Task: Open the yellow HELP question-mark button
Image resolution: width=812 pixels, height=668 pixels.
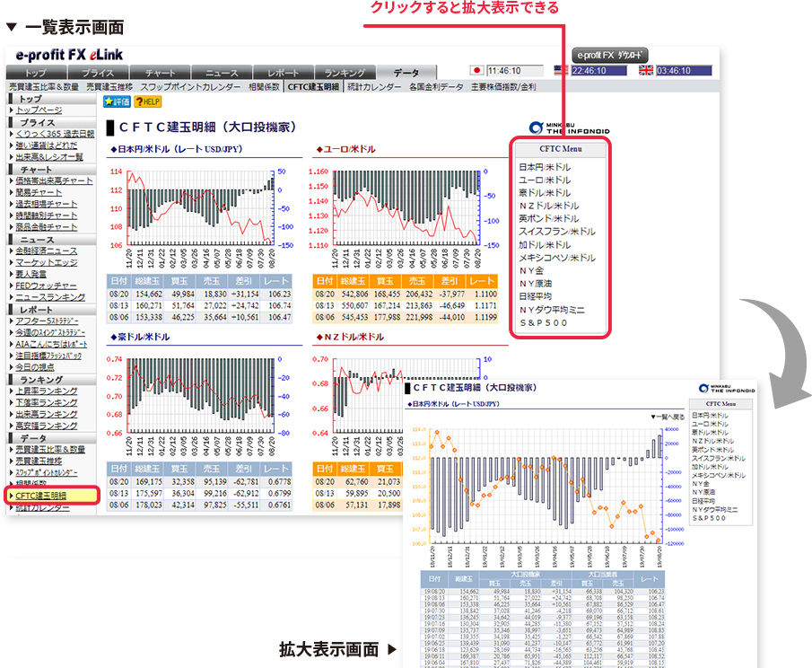Action: [147, 101]
